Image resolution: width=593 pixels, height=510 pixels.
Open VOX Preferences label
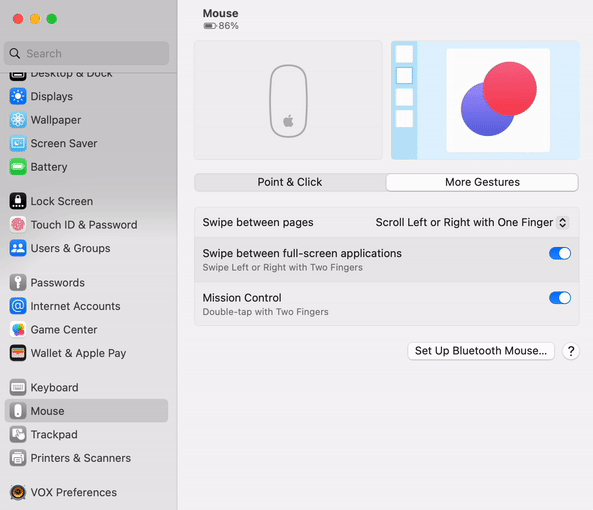pos(74,492)
